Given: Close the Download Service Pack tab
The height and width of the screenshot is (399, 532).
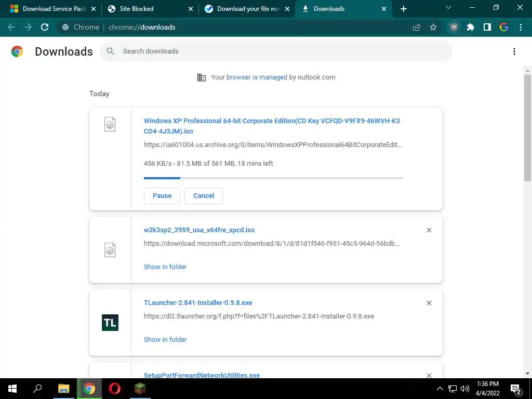Looking at the screenshot, I should point(94,9).
